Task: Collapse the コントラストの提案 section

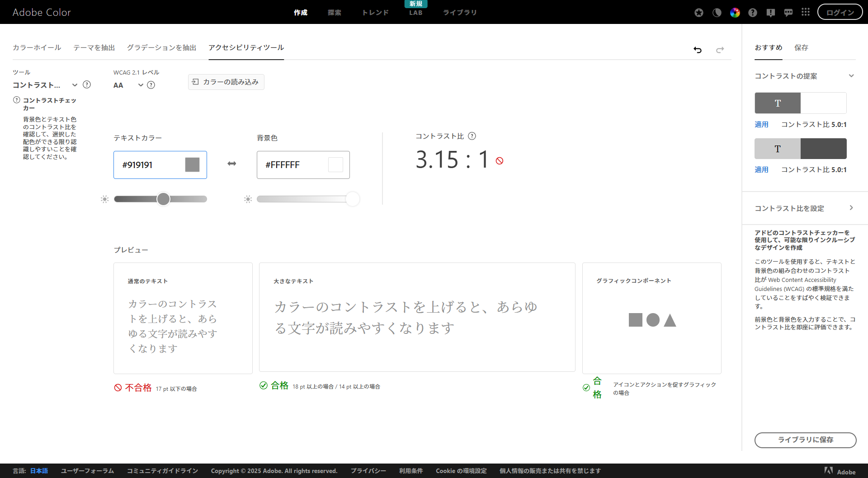Action: [851, 76]
